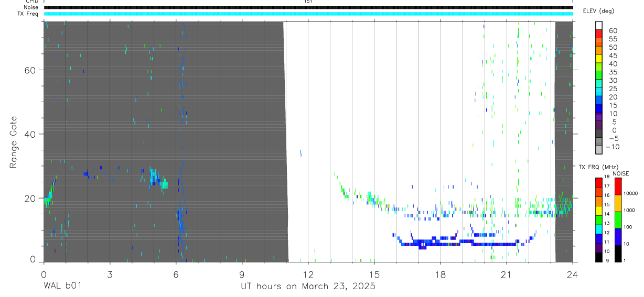The width and height of the screenshot is (644, 297).
Task: Click the UT hours on March 23, 2025 title
Action: pyautogui.click(x=308, y=287)
